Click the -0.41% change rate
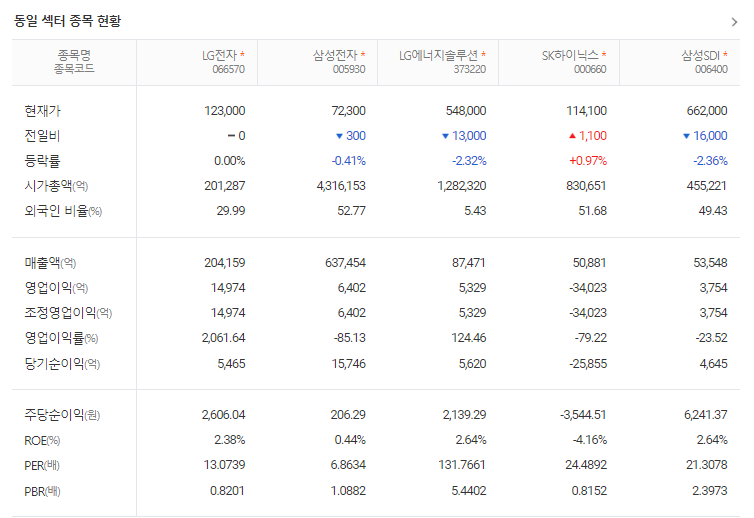Screen dimensions: 754x518 point(349,161)
